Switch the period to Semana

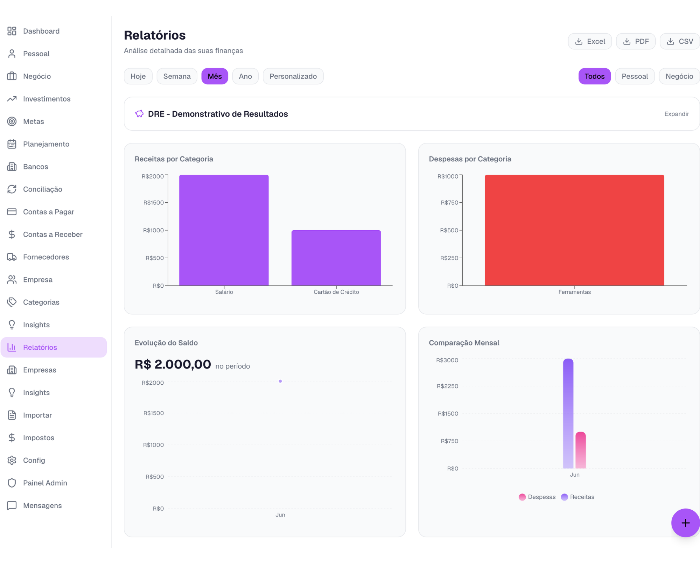177,76
